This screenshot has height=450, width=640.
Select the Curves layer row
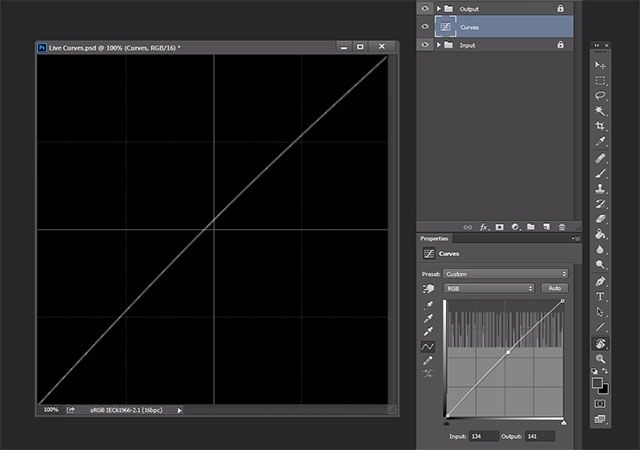click(x=495, y=27)
